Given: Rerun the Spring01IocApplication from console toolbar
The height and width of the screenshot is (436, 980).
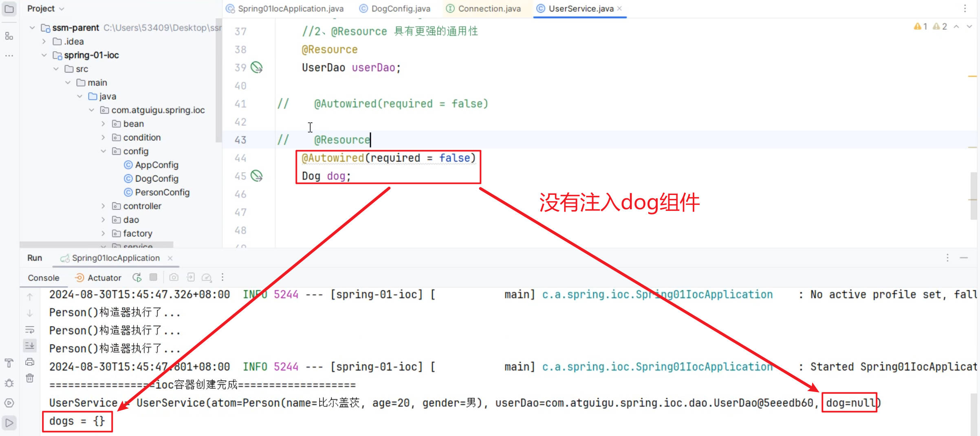Looking at the screenshot, I should 137,278.
